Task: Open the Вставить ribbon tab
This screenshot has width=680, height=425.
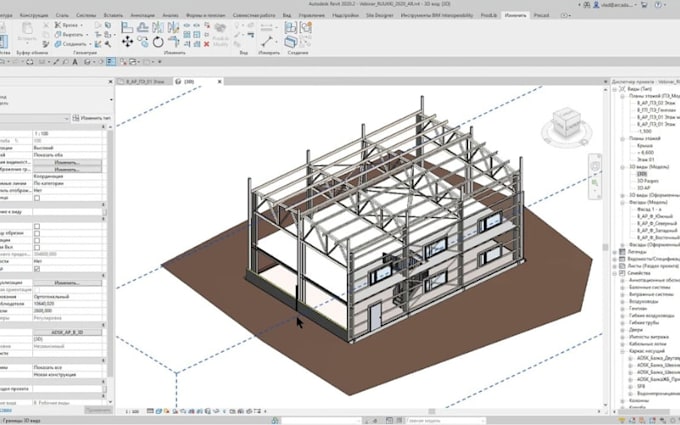Action: [x=113, y=15]
